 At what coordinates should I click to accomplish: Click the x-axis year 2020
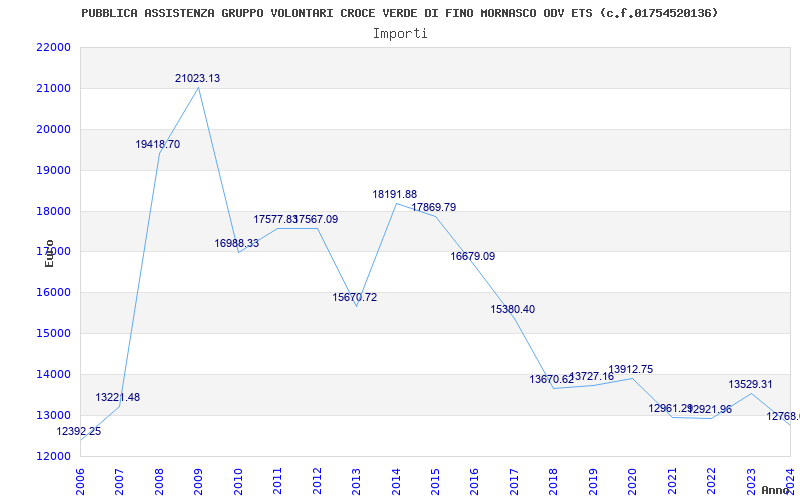(x=633, y=482)
